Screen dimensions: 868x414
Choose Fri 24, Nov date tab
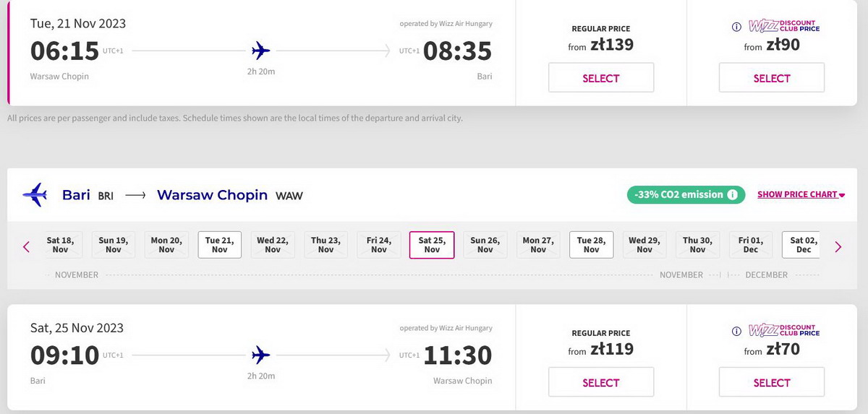[x=379, y=245]
